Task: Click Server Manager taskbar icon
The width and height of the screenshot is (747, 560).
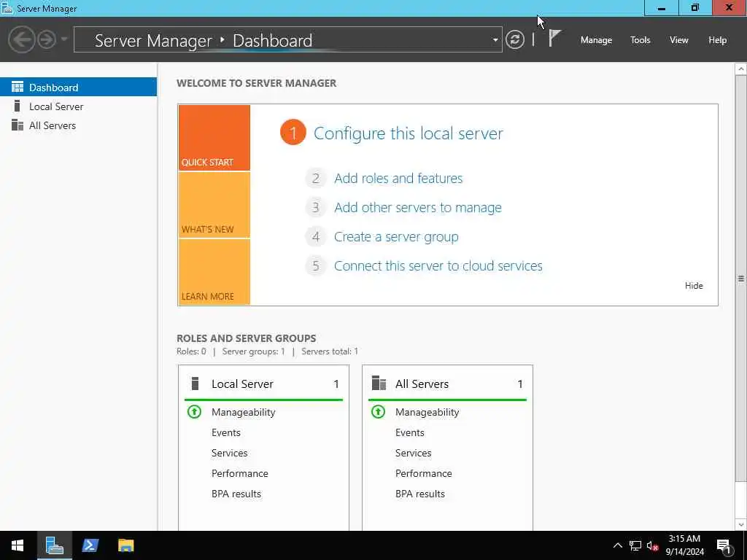Action: [x=54, y=545]
